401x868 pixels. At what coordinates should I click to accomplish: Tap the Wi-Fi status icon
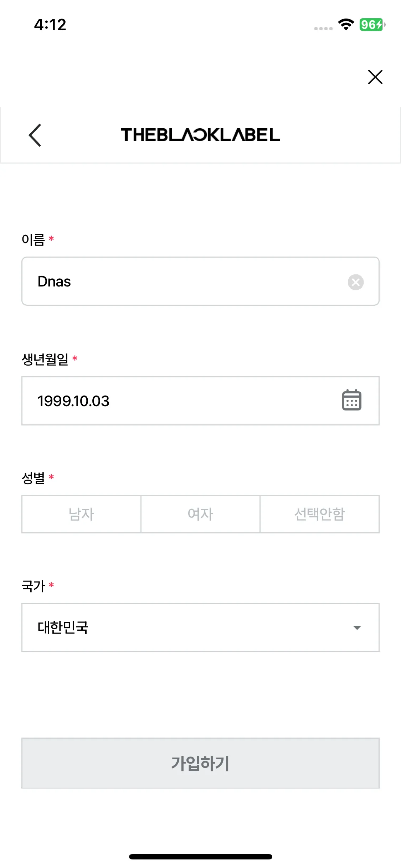(x=345, y=25)
